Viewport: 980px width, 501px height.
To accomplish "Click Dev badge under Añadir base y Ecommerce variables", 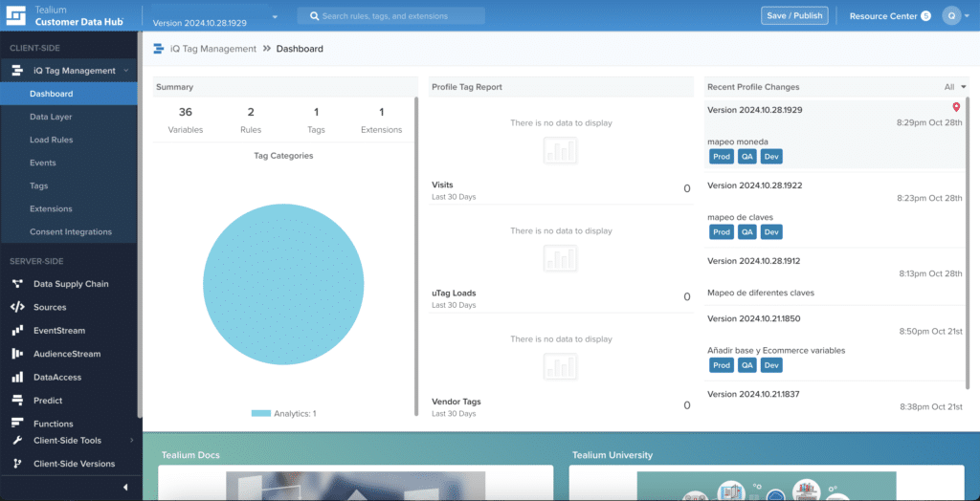I will [x=771, y=365].
